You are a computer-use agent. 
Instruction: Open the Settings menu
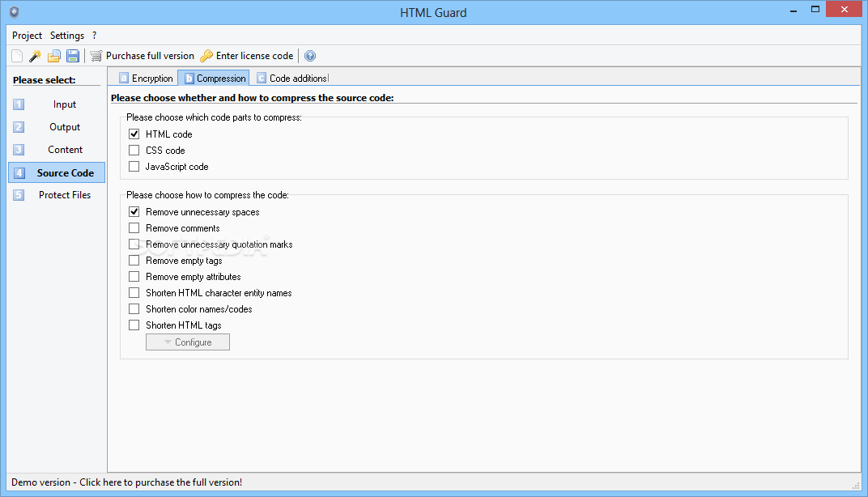pyautogui.click(x=67, y=36)
